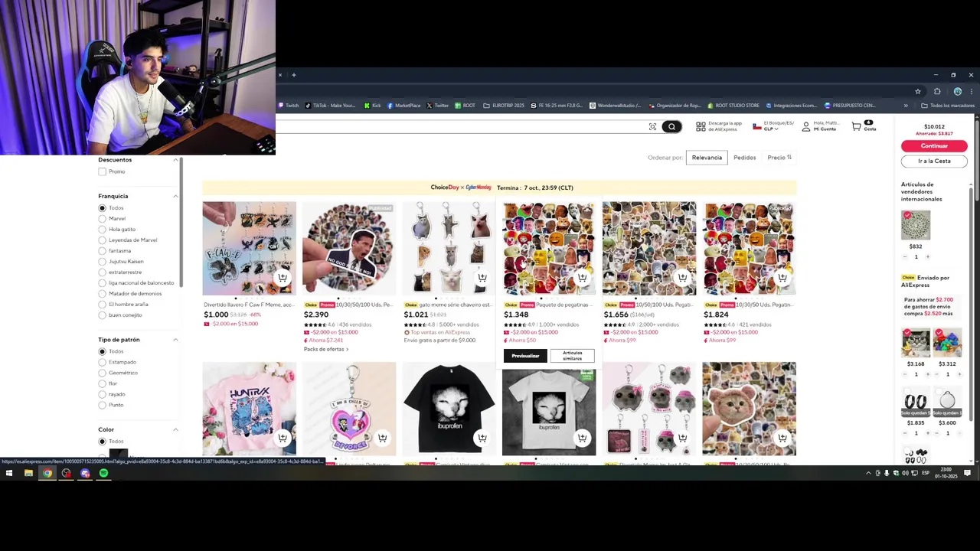Click the Windows Start button
Screen dimensions: 980x551
(9, 473)
